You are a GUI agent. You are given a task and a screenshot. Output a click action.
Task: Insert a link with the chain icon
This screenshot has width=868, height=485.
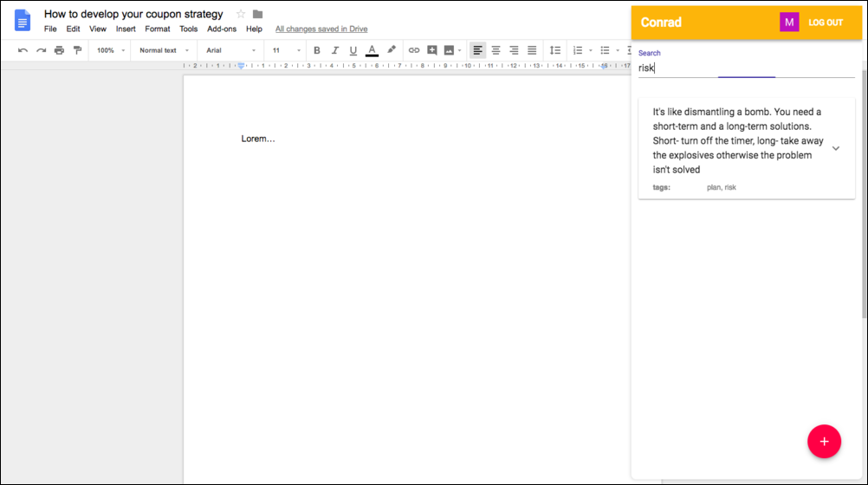(x=414, y=50)
